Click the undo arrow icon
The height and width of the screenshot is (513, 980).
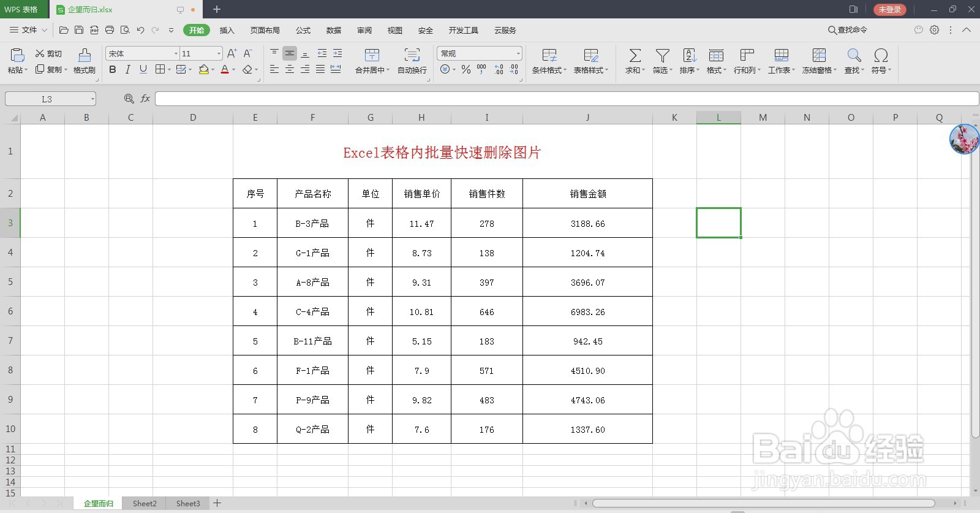click(x=140, y=29)
